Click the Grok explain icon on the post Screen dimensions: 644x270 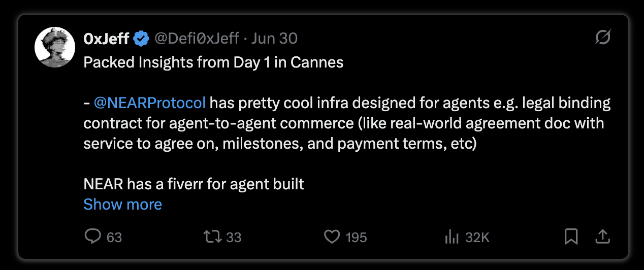coord(602,38)
